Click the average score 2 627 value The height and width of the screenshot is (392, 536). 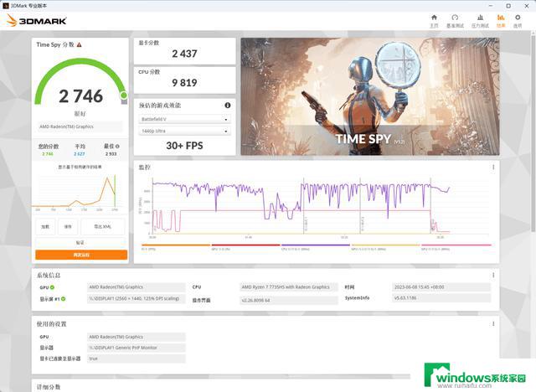pos(80,154)
